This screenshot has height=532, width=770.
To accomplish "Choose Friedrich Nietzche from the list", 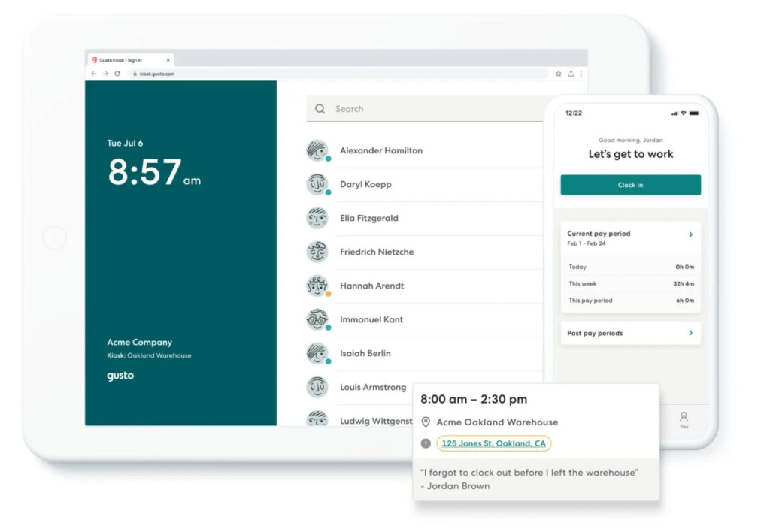I will pyautogui.click(x=377, y=252).
